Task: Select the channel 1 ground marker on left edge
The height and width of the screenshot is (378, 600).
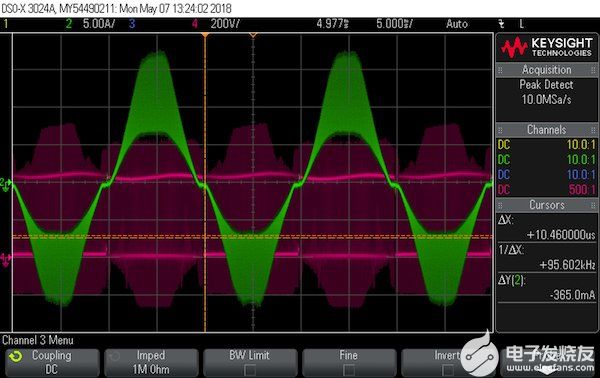Action: tap(5, 259)
